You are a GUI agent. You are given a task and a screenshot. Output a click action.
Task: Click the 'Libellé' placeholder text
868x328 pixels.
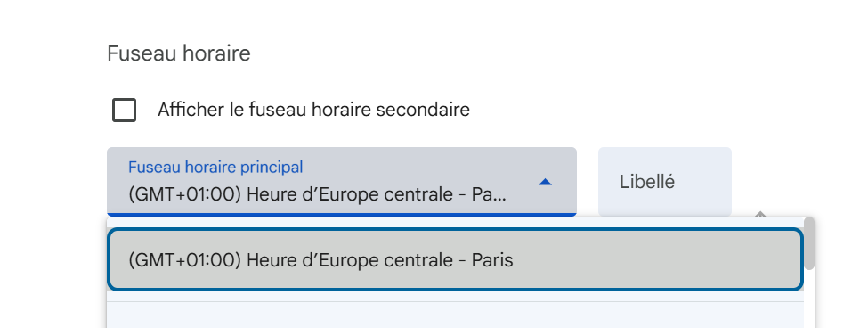pos(647,182)
